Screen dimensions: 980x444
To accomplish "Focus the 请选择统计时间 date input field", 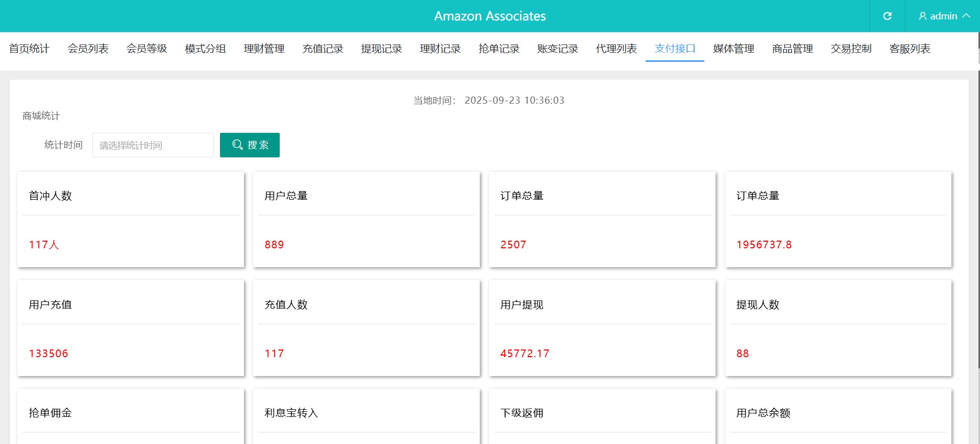I will point(153,145).
